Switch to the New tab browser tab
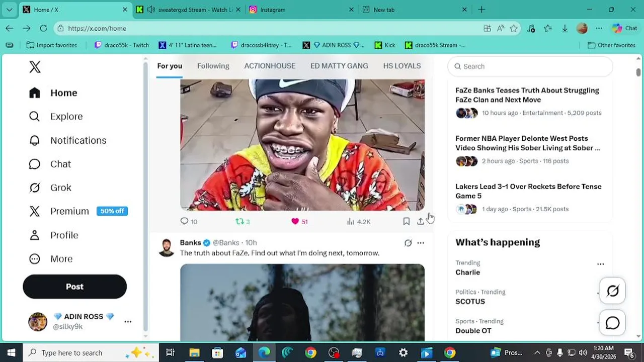The height and width of the screenshot is (362, 644). pyautogui.click(x=415, y=10)
